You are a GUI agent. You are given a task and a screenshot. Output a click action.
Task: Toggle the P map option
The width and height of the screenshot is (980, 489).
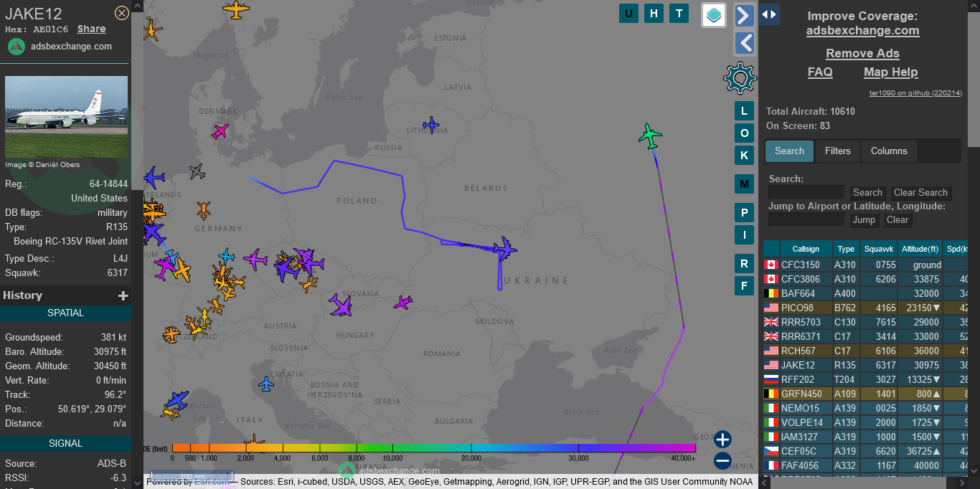(x=744, y=213)
